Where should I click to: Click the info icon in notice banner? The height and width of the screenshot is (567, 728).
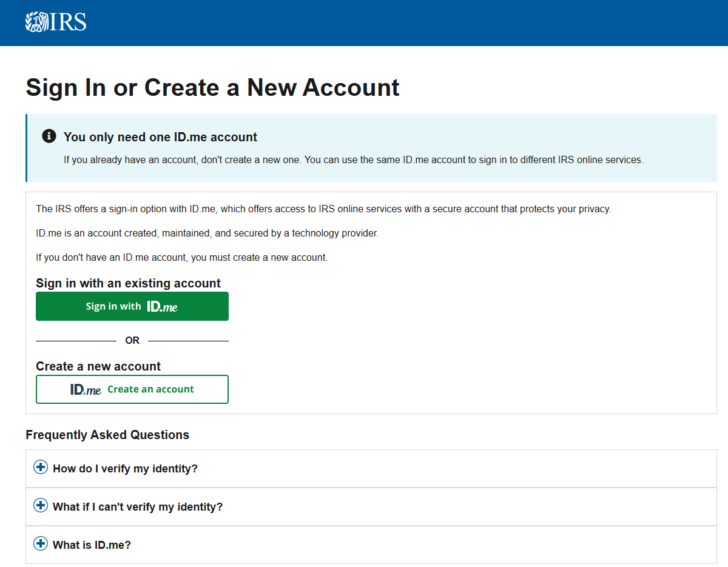[49, 136]
